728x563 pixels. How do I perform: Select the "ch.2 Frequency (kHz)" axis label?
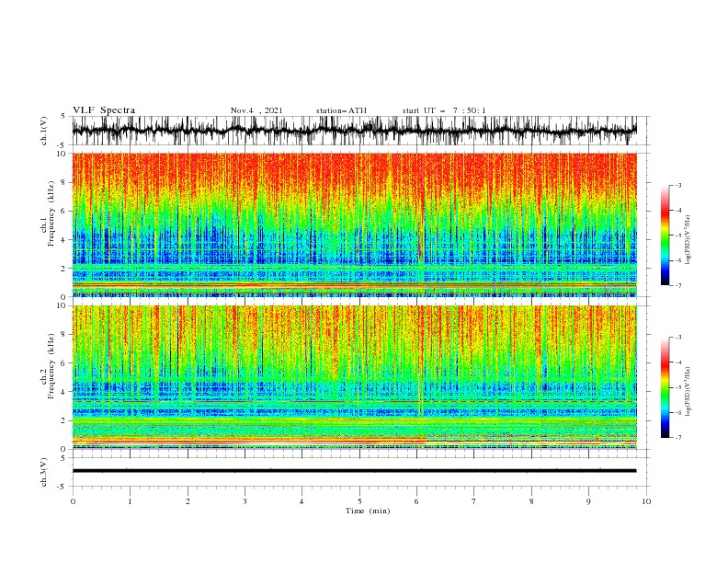48,365
